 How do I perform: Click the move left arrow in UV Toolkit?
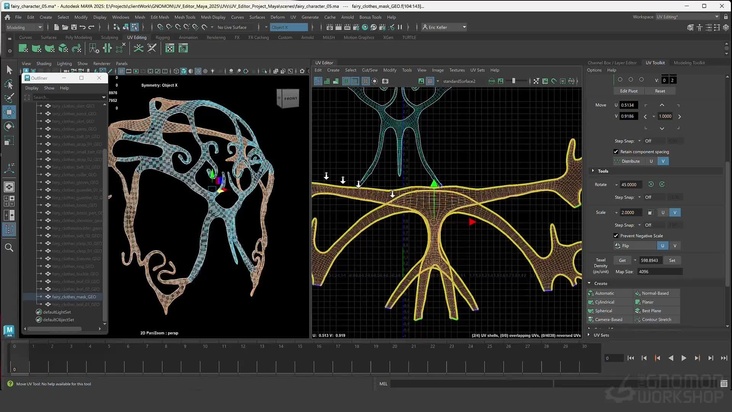point(646,116)
